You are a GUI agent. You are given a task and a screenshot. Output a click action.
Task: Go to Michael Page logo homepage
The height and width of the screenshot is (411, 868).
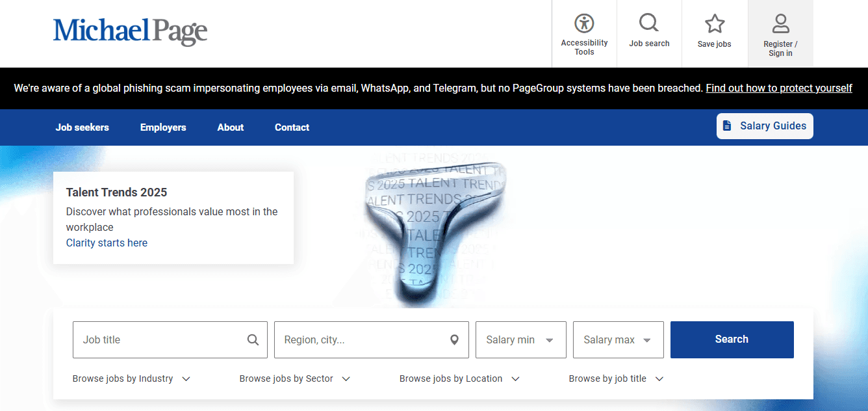point(130,31)
